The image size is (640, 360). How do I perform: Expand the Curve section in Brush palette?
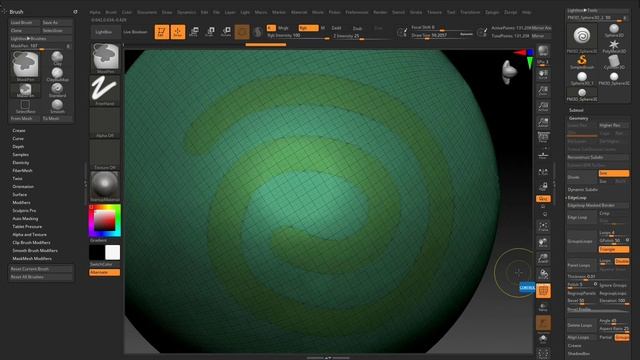coord(18,139)
